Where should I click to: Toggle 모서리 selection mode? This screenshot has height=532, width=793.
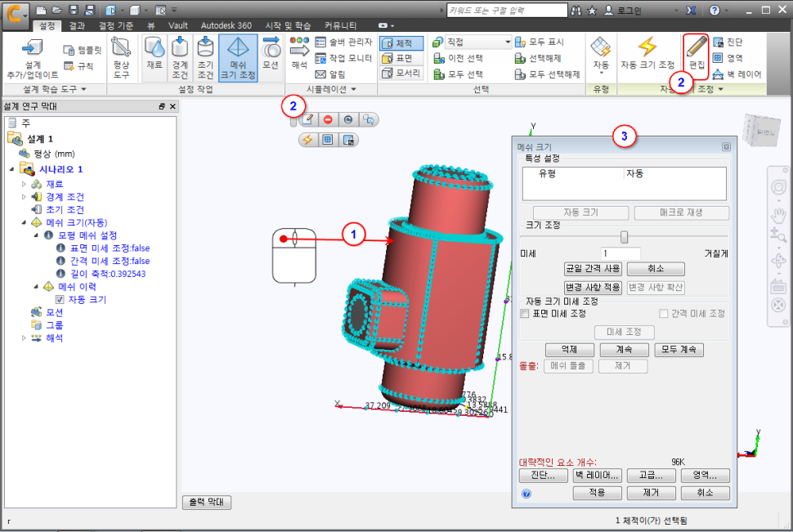click(401, 73)
